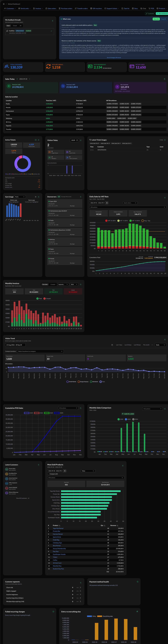Open 2026 year dropdown in Monthly Invoices

(x=74, y=284)
